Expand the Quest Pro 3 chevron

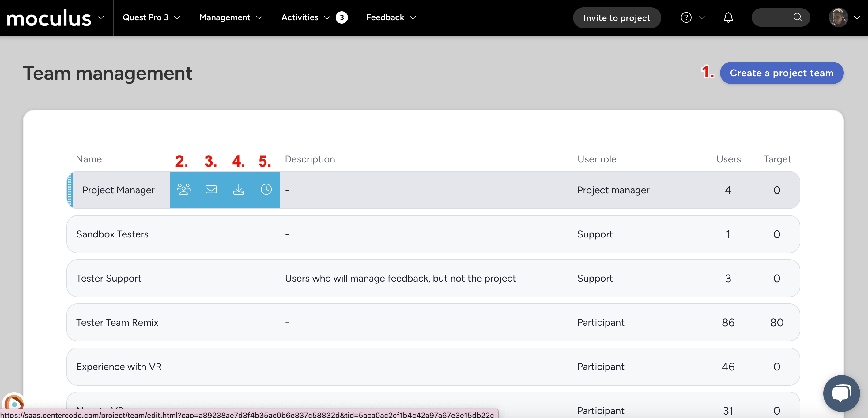pyautogui.click(x=177, y=17)
